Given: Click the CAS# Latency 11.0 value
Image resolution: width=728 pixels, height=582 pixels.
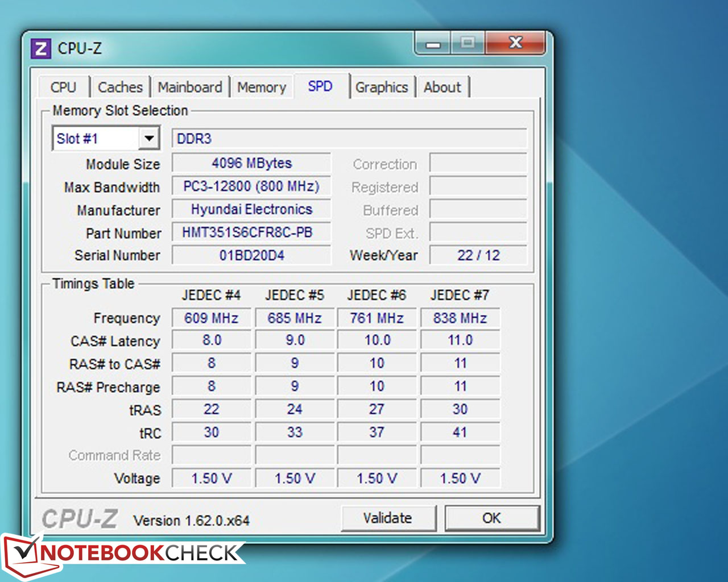Looking at the screenshot, I should pos(460,340).
